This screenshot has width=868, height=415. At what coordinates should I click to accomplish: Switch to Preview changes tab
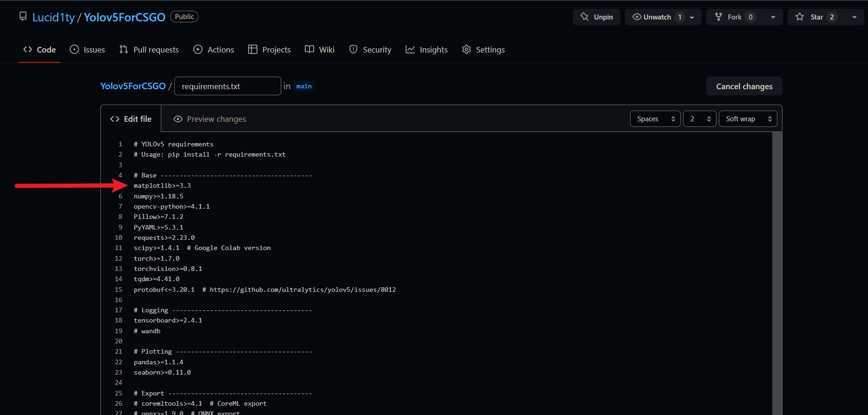tap(210, 119)
